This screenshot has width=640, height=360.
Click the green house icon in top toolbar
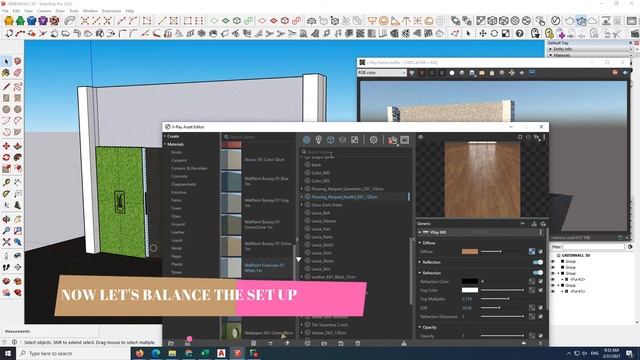[20, 20]
